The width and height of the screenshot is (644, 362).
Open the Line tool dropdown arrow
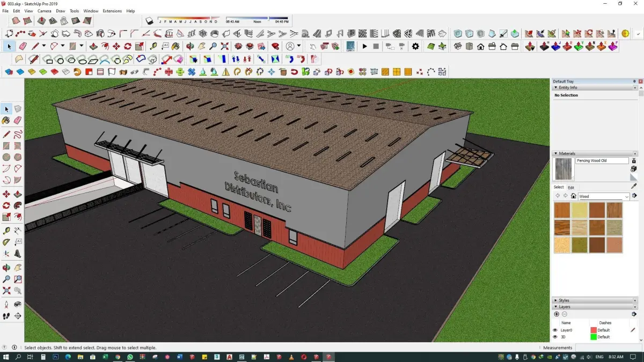tap(43, 46)
